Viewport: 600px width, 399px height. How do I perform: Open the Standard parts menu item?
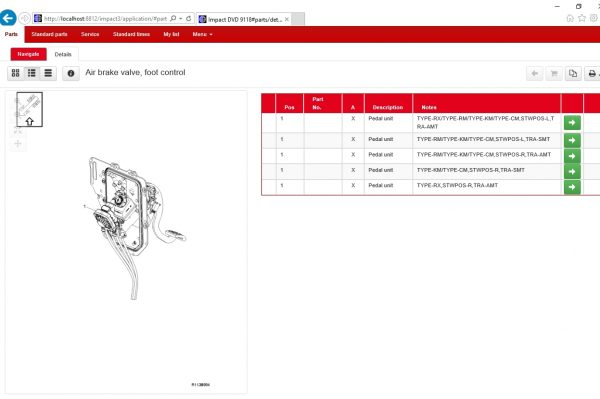tap(49, 34)
